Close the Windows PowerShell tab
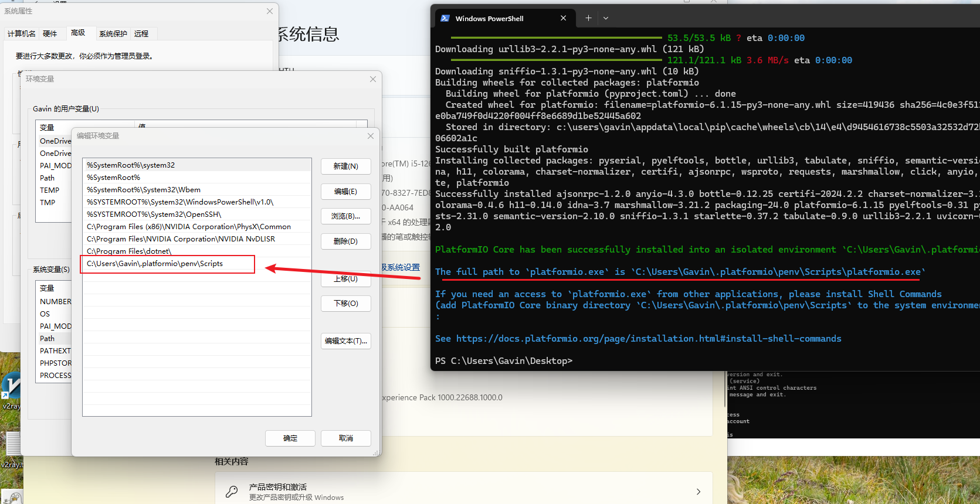 pyautogui.click(x=564, y=18)
